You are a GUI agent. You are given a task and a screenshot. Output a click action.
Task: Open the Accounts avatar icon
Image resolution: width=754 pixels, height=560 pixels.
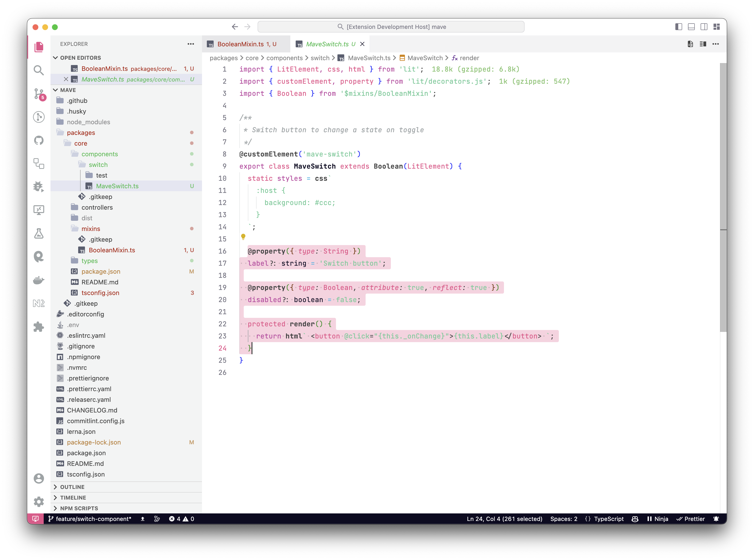39,478
